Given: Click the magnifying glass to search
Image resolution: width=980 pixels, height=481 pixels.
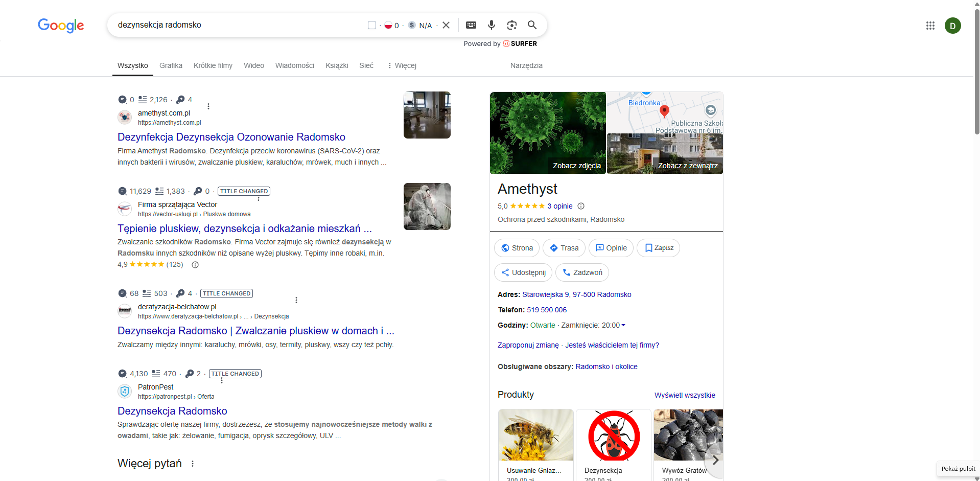Looking at the screenshot, I should (532, 25).
